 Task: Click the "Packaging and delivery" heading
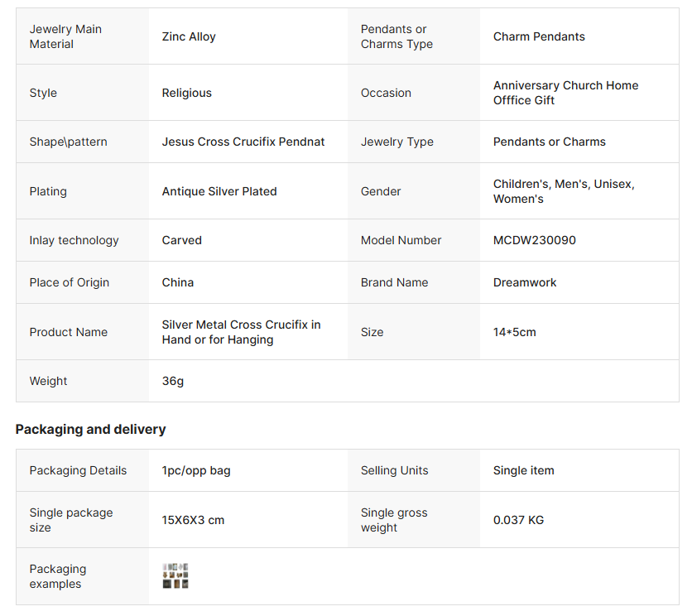tap(91, 429)
